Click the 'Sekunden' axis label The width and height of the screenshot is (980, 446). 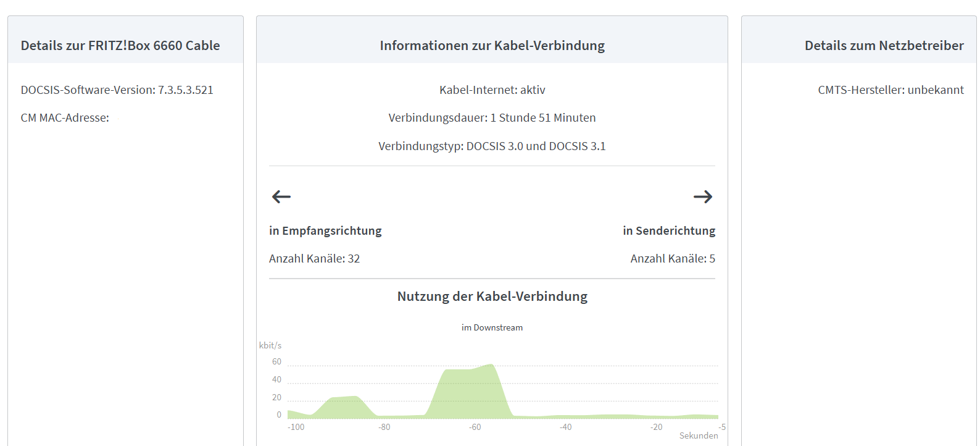(x=699, y=435)
